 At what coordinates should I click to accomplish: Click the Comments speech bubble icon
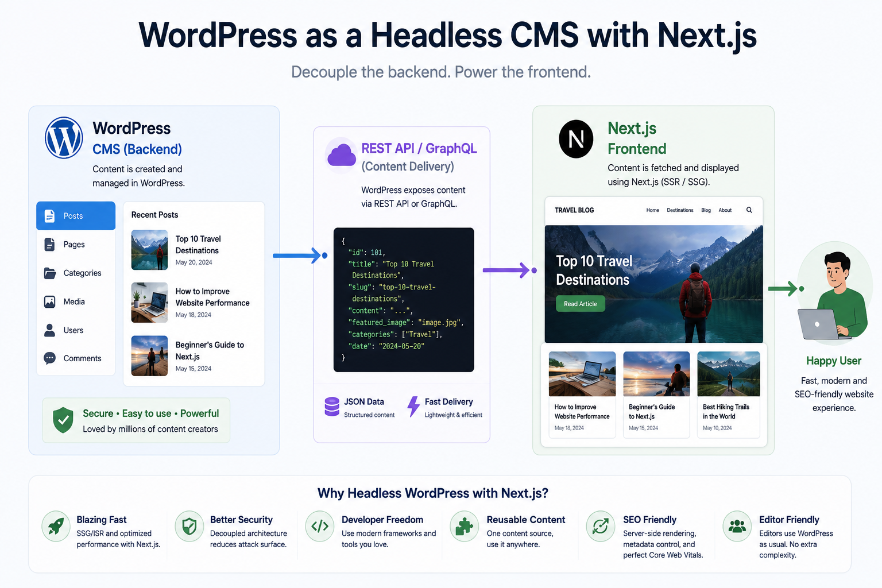[x=50, y=358]
